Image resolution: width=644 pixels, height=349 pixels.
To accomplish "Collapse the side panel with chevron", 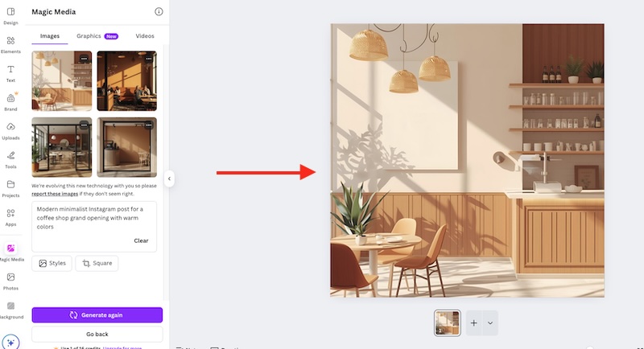I will coord(169,179).
